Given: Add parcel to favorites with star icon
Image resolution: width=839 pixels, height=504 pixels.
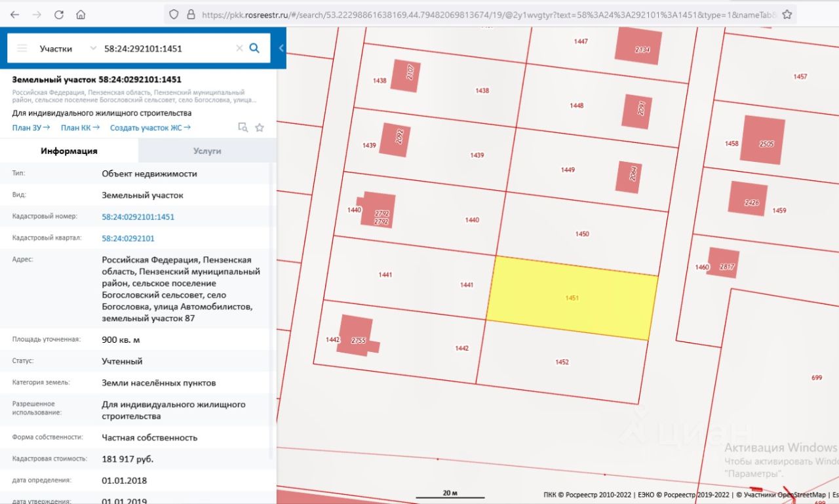Looking at the screenshot, I should coord(260,128).
